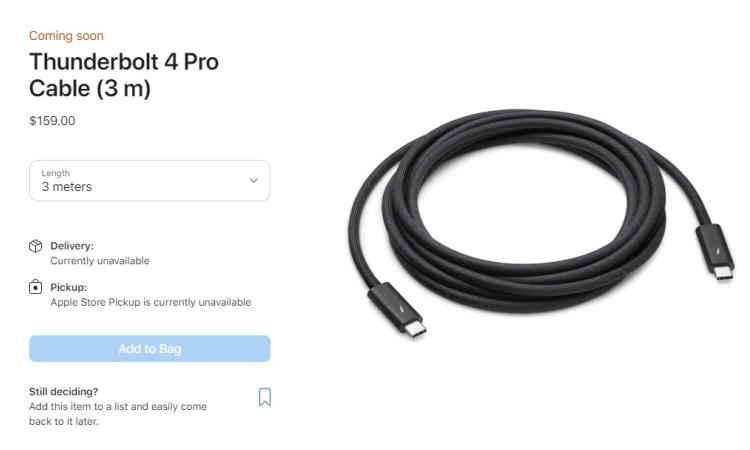Click the Apple Store pickup bag icon
Screen dimensions: 750x450
tap(35, 287)
